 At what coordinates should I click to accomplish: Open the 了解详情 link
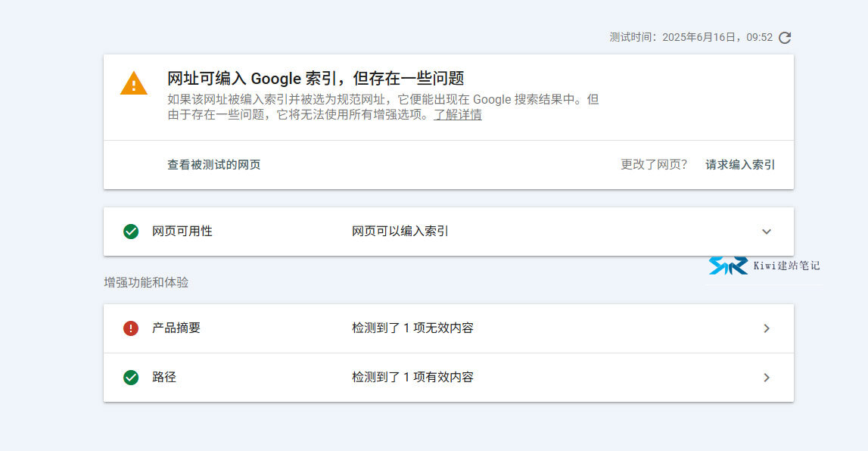point(457,114)
